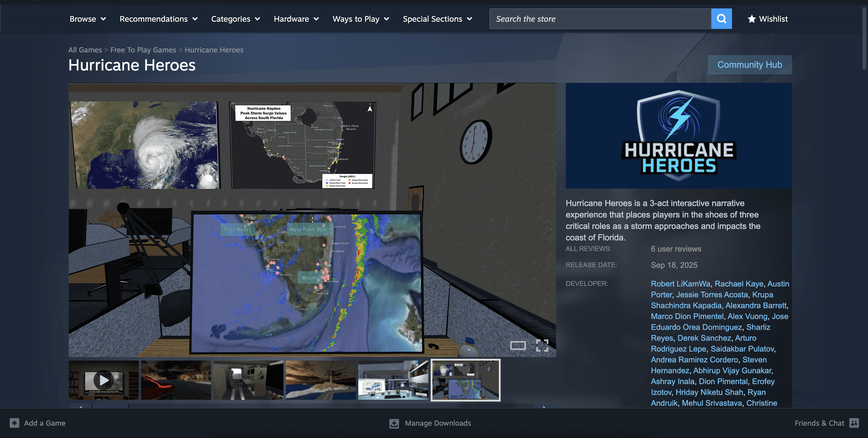
Task: Select the lighthouse sunset screenshot thumbnail
Action: click(x=320, y=380)
